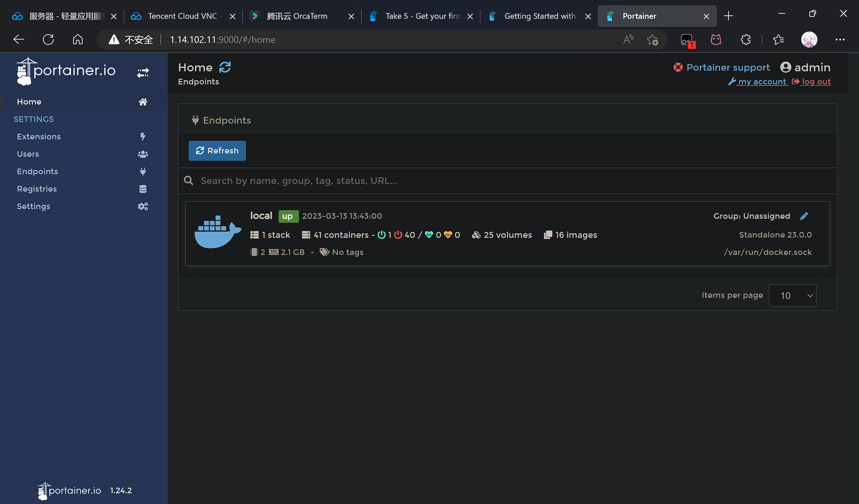
Task: Click the pencil edit icon for local endpoint
Action: pyautogui.click(x=804, y=216)
